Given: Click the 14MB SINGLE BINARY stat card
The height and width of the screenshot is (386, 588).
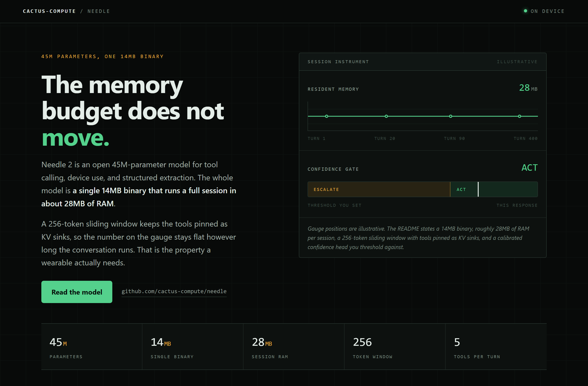Looking at the screenshot, I should 193,347.
